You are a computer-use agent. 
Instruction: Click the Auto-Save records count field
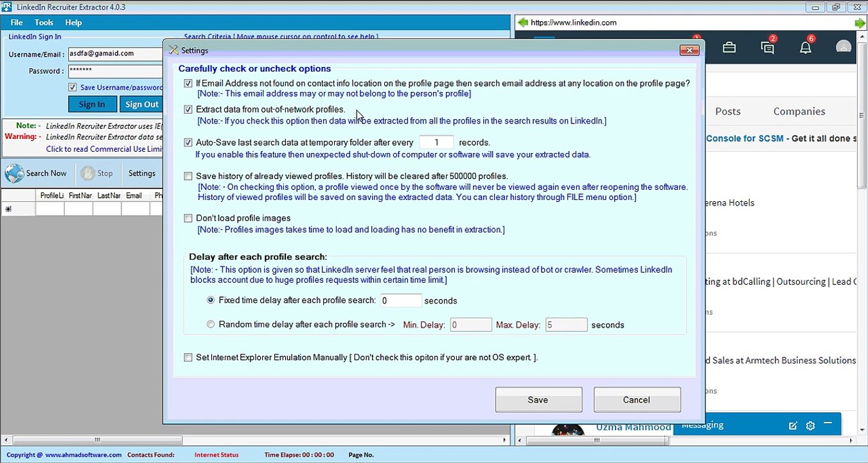436,143
